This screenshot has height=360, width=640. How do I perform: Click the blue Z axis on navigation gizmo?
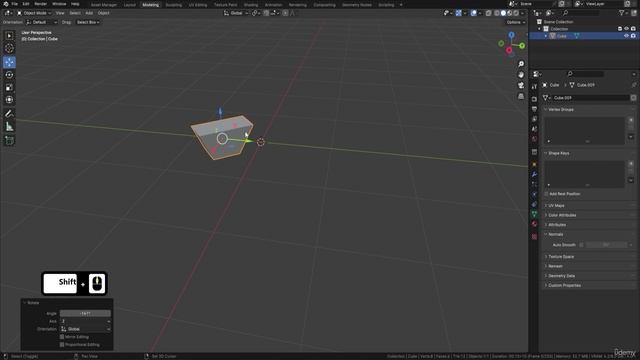pyautogui.click(x=511, y=35)
